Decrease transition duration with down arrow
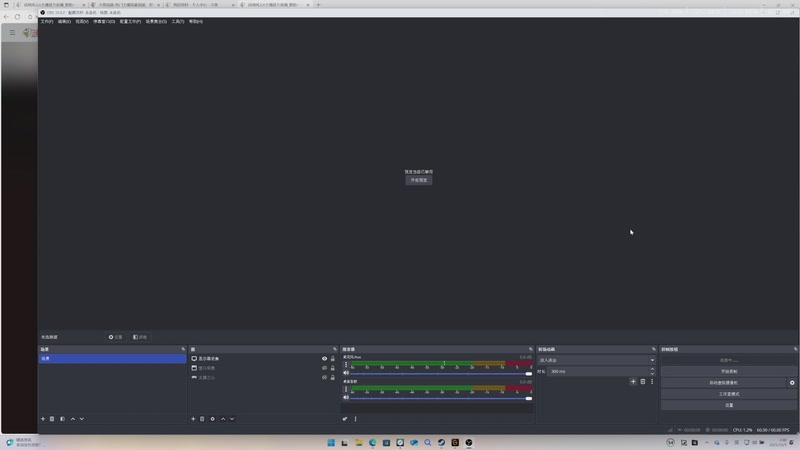This screenshot has width=800, height=450. pos(652,373)
